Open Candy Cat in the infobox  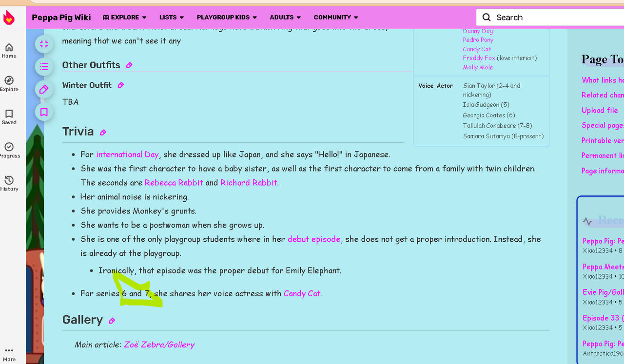point(477,49)
